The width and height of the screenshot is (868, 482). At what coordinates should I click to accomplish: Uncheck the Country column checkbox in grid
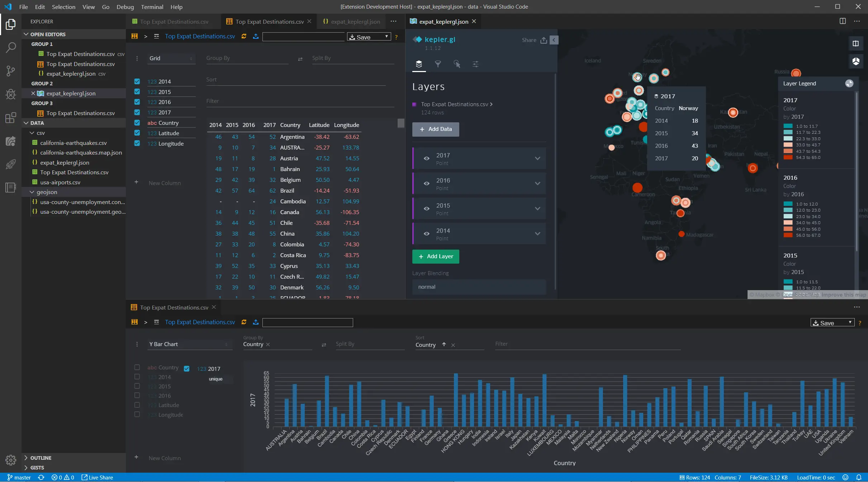137,123
